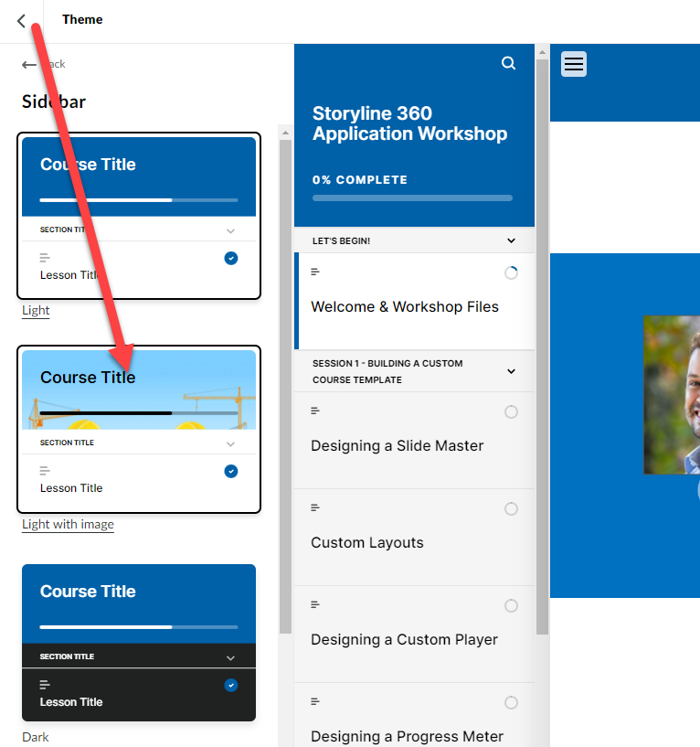The height and width of the screenshot is (747, 700).
Task: Click the progress circle for Welcome & Workshop Files
Action: [511, 273]
